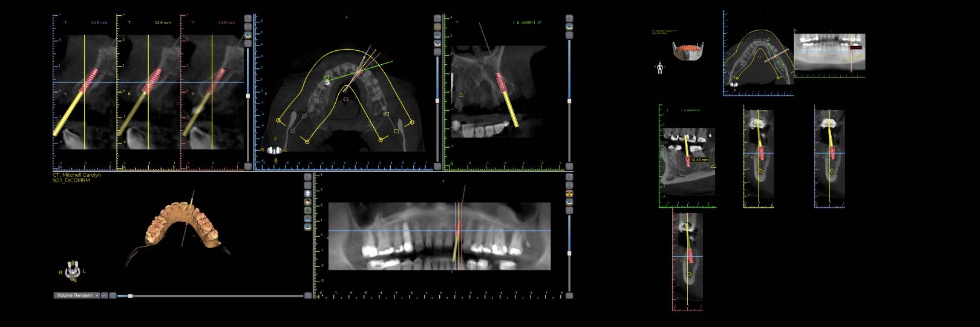Select the red square center marker in axial view
The image size is (980, 327).
(x=346, y=99)
